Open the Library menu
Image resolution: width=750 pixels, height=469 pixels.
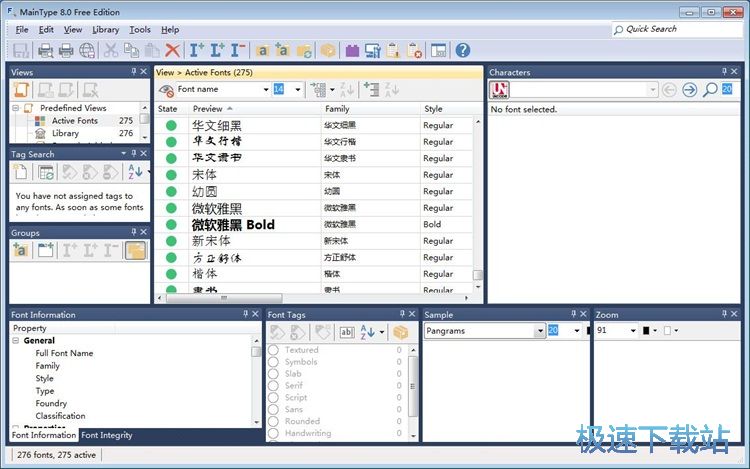tap(105, 30)
